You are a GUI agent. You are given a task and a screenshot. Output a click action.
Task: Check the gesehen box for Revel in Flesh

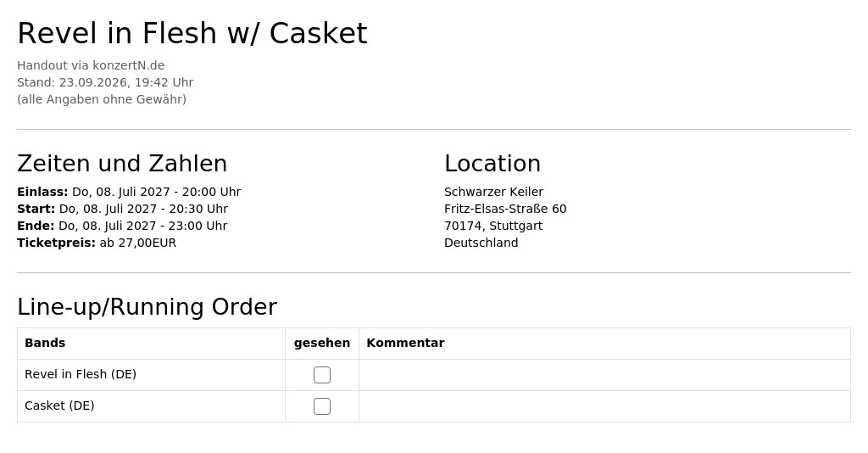(x=321, y=375)
